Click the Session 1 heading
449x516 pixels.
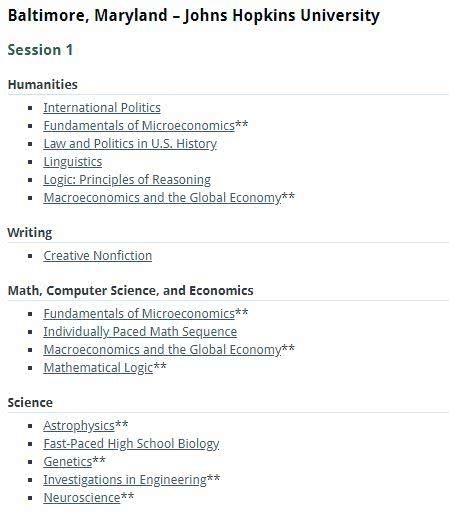pos(40,50)
